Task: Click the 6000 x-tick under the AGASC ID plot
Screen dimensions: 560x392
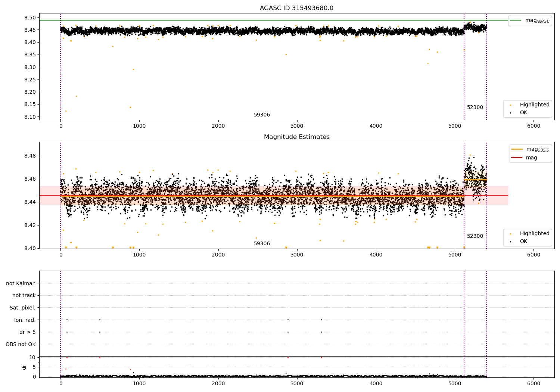Action: [x=533, y=126]
